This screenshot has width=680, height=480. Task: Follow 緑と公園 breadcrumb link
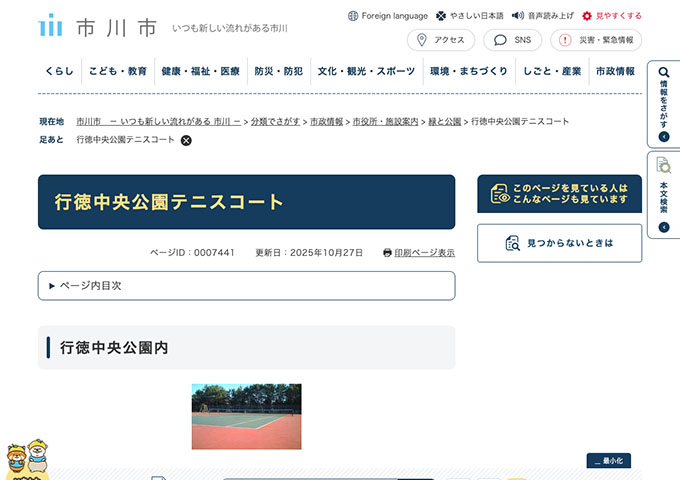coord(445,122)
